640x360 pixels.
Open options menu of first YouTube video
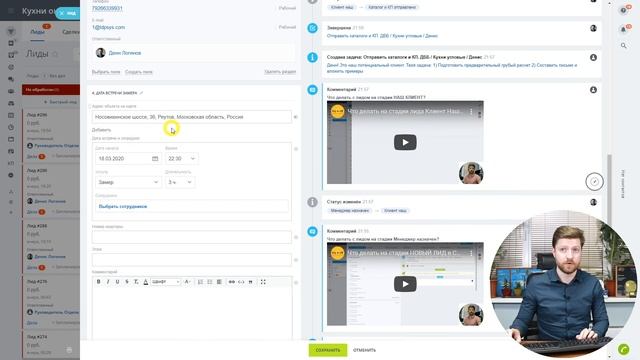[471, 111]
